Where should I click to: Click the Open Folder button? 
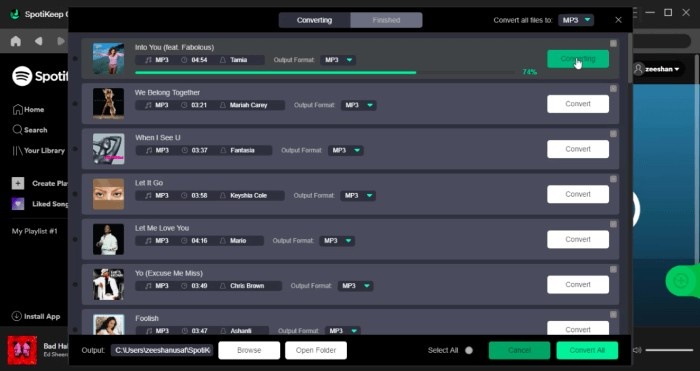(x=316, y=350)
